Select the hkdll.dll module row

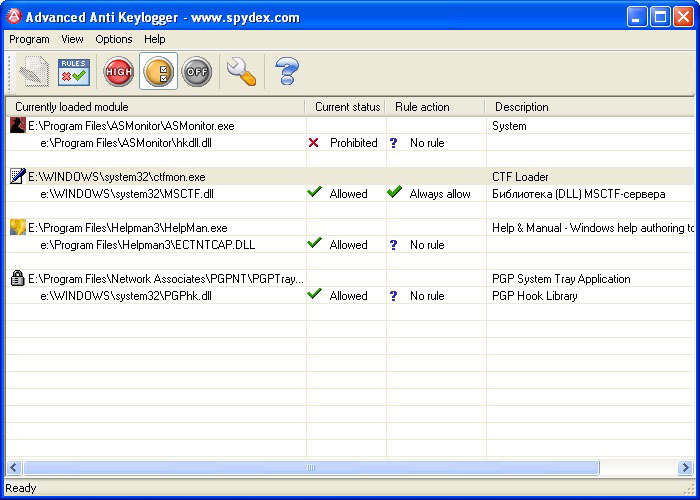[350, 142]
